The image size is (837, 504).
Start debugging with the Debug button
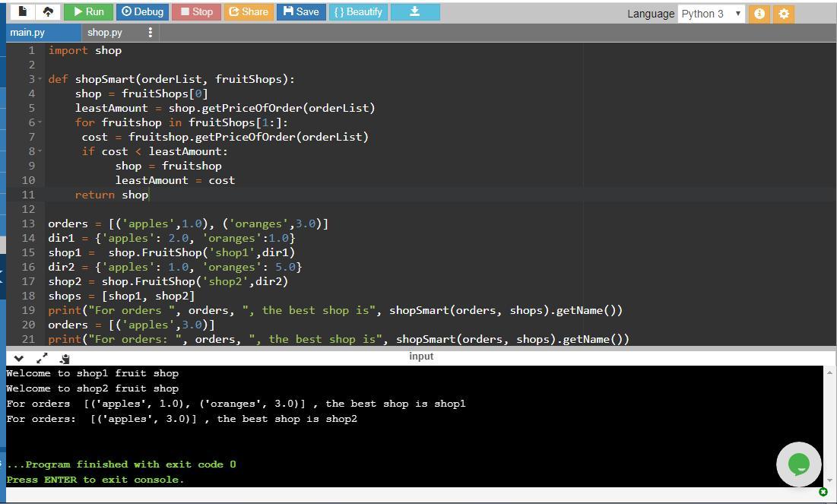pyautogui.click(x=142, y=12)
